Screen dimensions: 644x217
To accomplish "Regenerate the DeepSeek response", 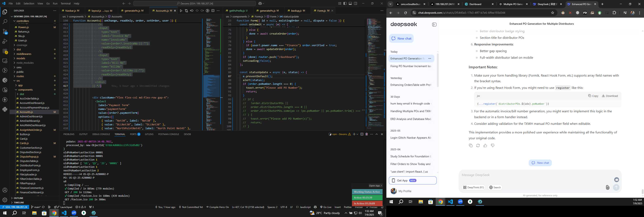I will (x=478, y=146).
